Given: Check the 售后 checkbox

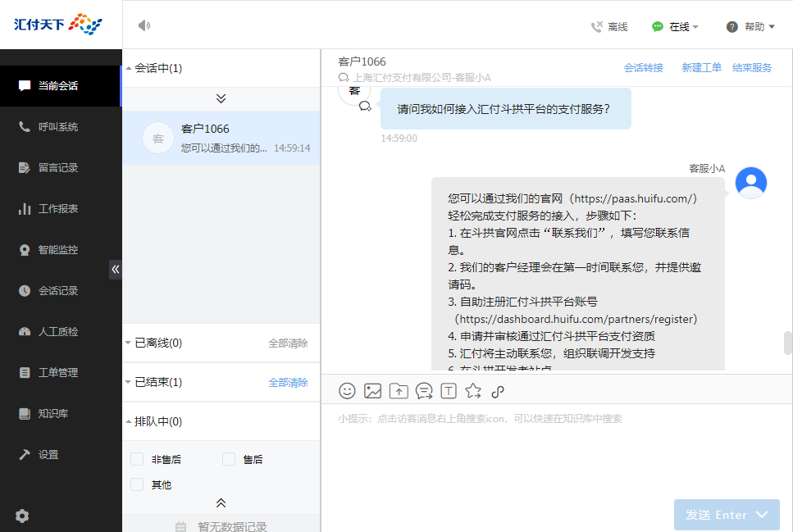Looking at the screenshot, I should click(229, 459).
